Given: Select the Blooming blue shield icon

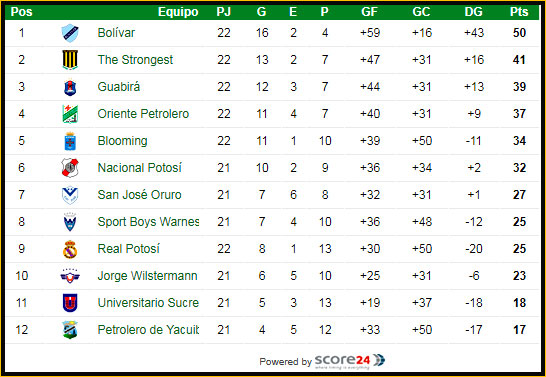Looking at the screenshot, I should (x=70, y=141).
